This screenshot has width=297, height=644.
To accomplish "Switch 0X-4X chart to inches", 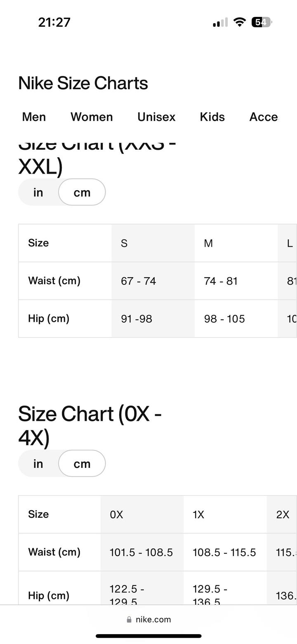I will click(x=38, y=464).
